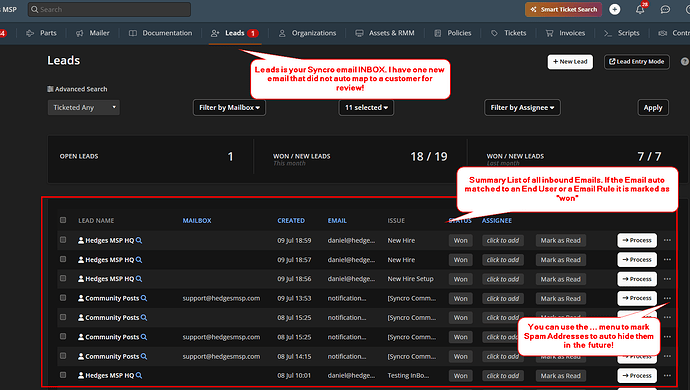The image size is (690, 390).
Task: Click into the top Search field
Action: coord(109,9)
